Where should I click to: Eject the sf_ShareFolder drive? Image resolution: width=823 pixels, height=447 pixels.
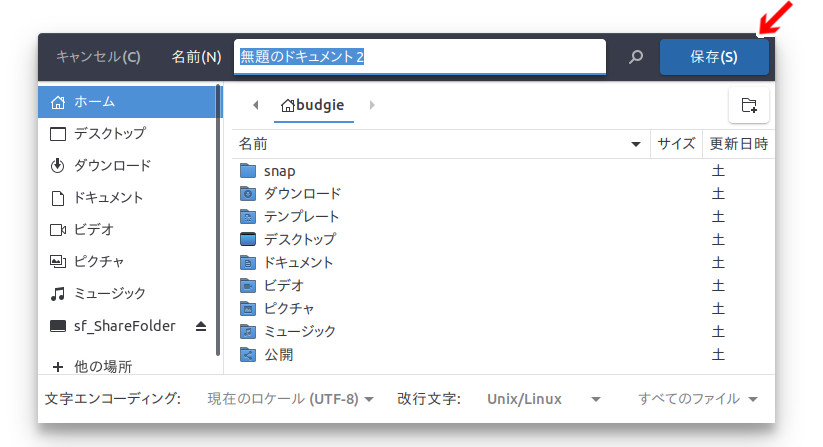click(201, 326)
